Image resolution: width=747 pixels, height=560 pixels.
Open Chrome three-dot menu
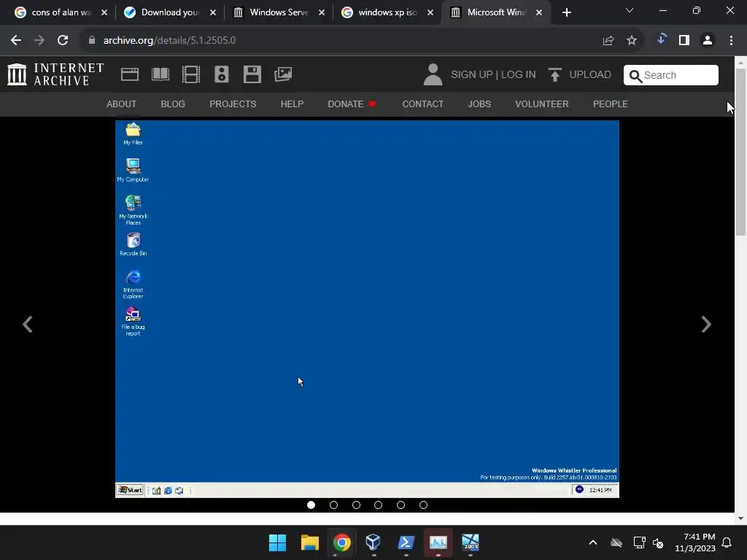[x=731, y=41]
